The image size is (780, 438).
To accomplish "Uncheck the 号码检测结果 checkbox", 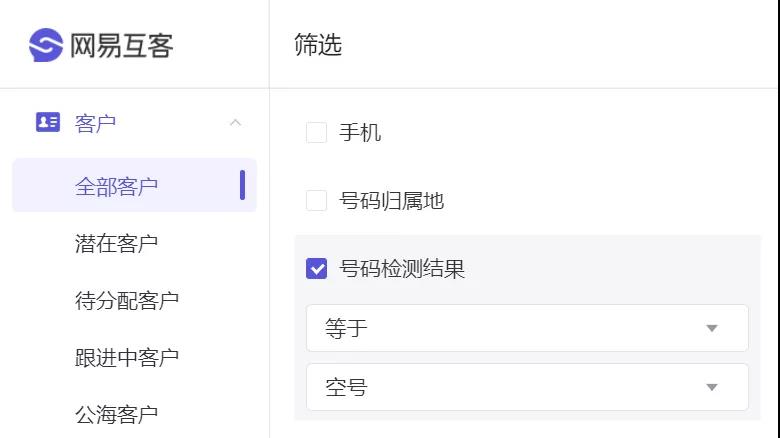I will pyautogui.click(x=316, y=268).
